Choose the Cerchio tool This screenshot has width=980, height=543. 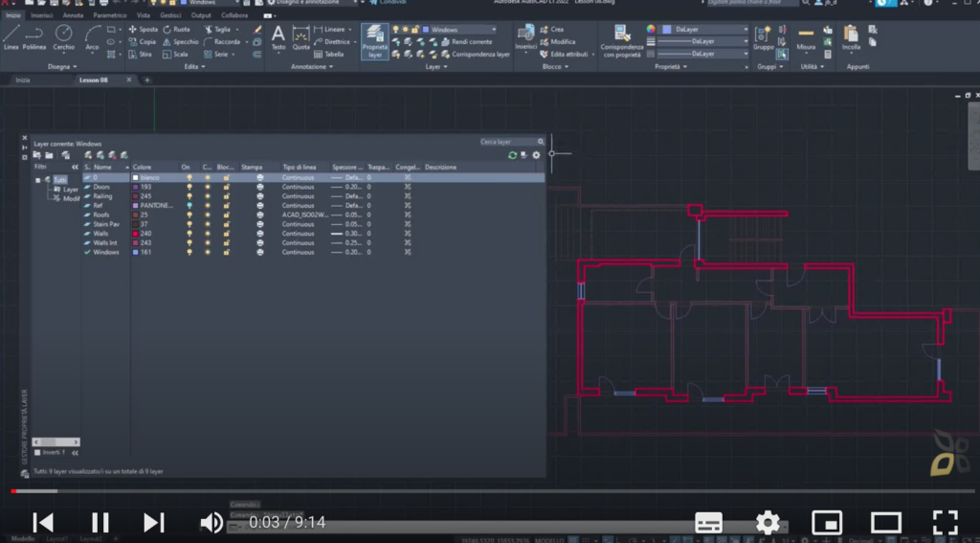point(63,37)
